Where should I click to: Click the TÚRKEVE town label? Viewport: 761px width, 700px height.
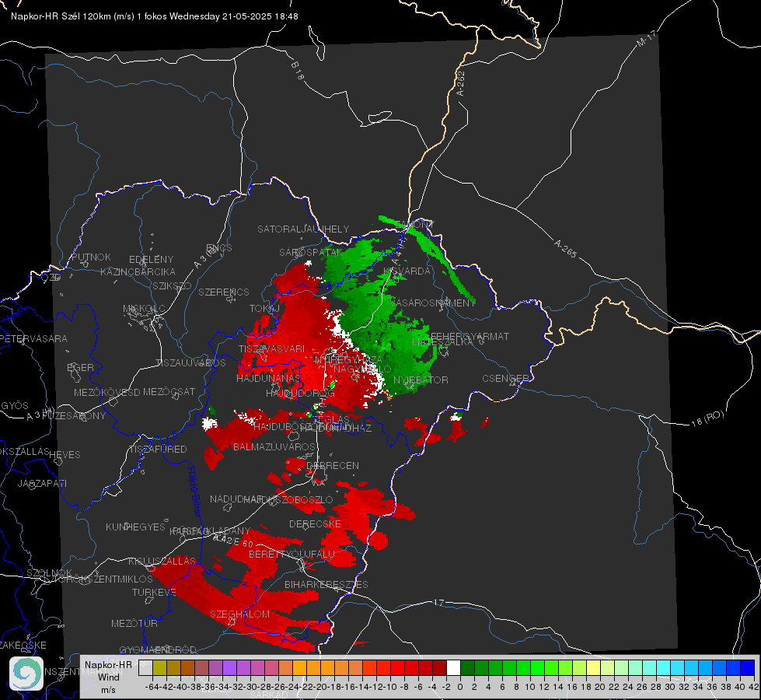155,592
